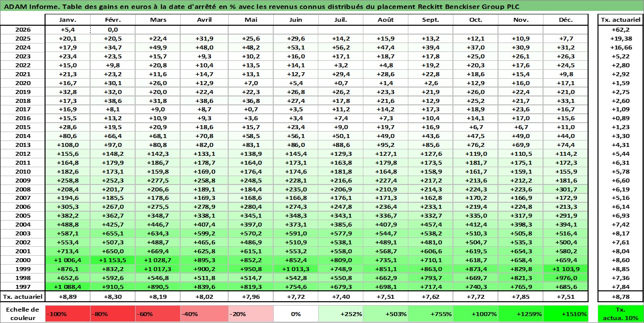Image resolution: width=644 pixels, height=323 pixels.
Task: Select the '0,0' cell for Févr. 2026
Action: [x=112, y=30]
